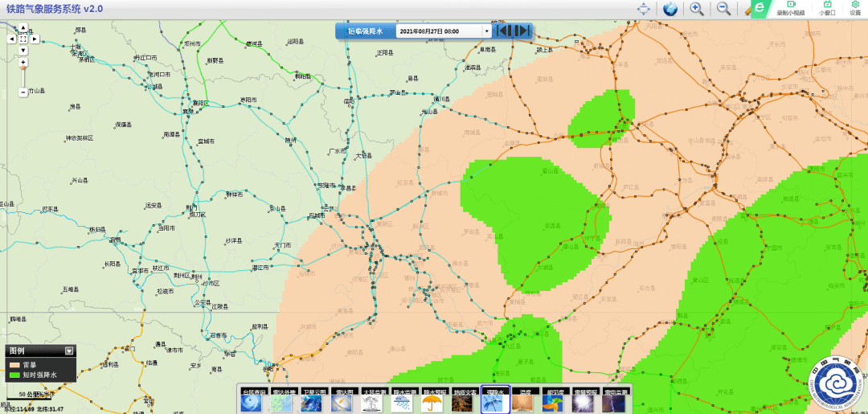Step to the previous forecast time frame
The image size is (868, 414).
point(503,31)
